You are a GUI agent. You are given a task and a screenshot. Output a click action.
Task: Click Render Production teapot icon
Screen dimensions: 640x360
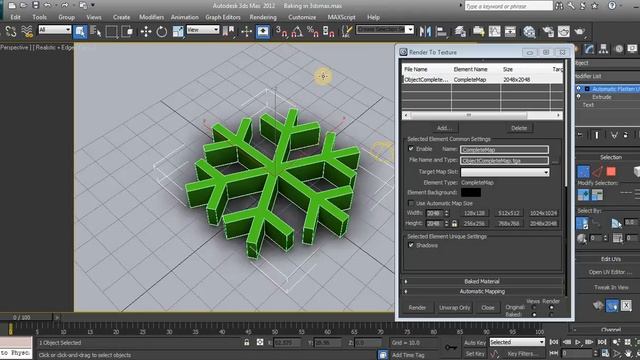580,31
